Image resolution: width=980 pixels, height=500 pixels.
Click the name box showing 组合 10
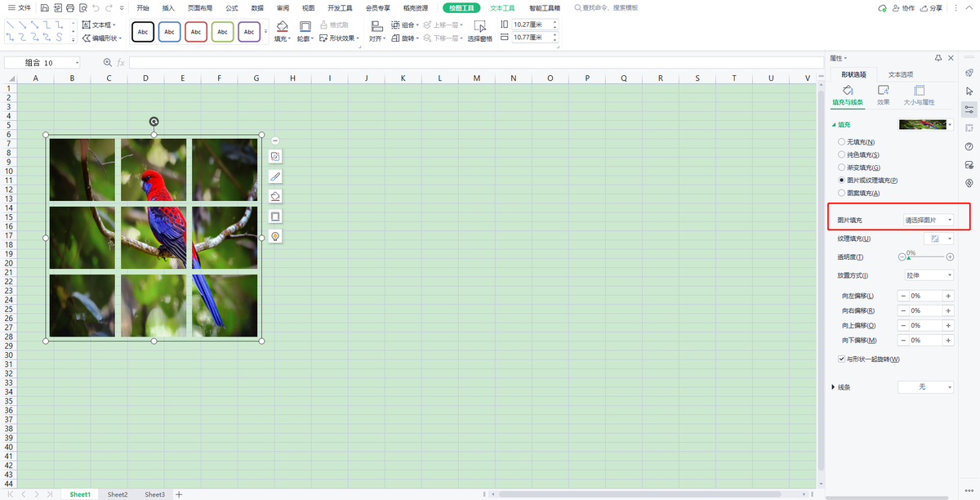tap(42, 63)
